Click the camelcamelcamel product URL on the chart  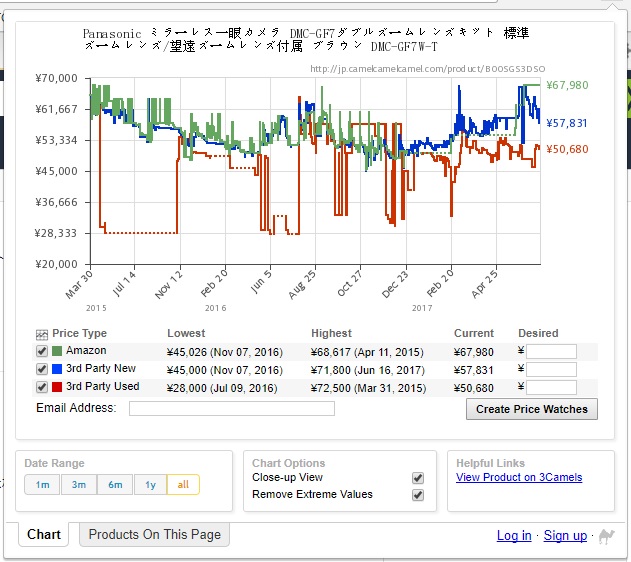click(x=427, y=69)
